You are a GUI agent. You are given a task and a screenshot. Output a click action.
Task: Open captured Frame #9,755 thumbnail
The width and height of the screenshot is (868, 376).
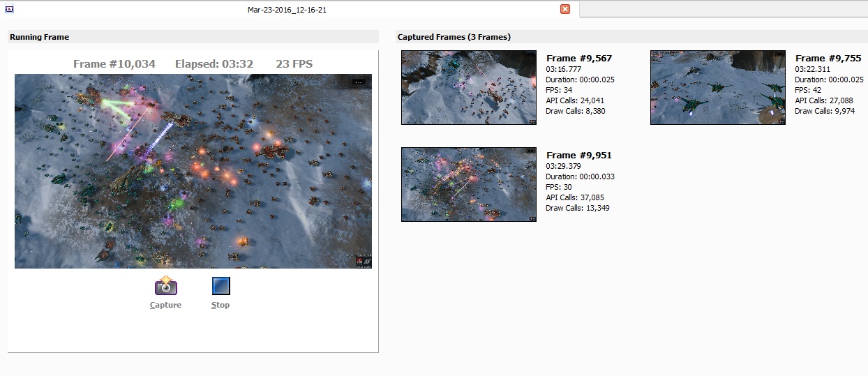718,87
